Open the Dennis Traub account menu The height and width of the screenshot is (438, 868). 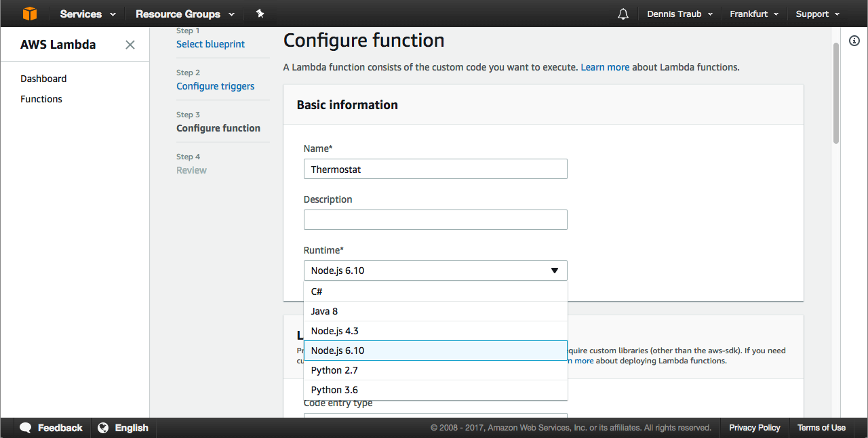tap(679, 14)
